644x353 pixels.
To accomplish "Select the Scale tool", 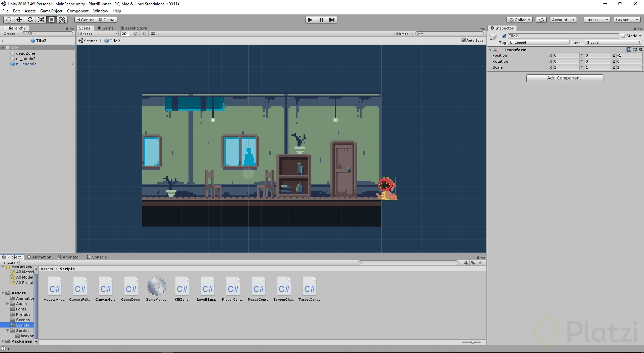I will [41, 19].
